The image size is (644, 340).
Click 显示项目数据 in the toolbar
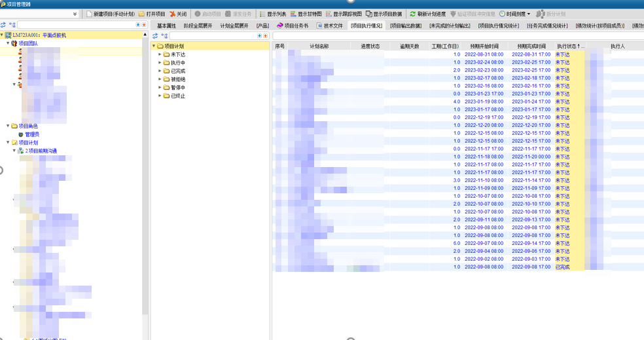[x=384, y=14]
